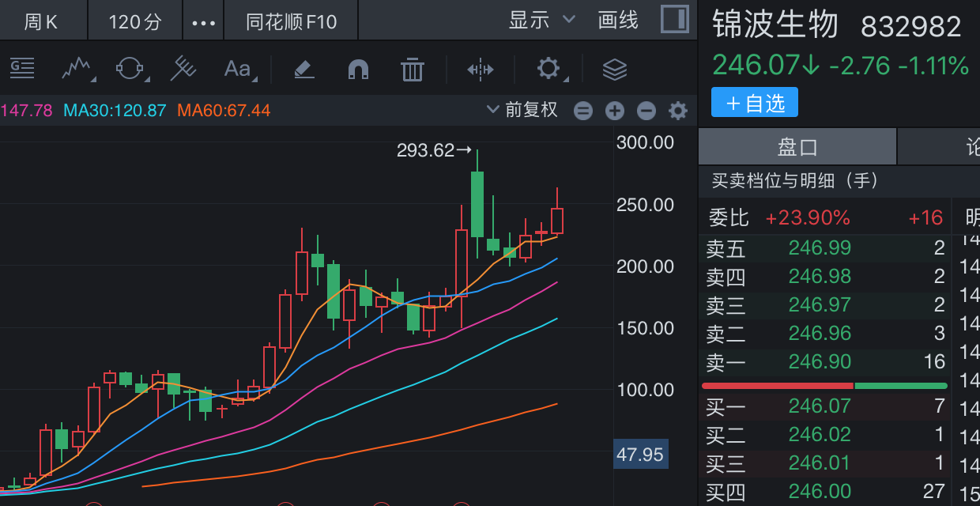The height and width of the screenshot is (506, 980).
Task: Open the 显示 dropdown menu
Action: pyautogui.click(x=541, y=20)
